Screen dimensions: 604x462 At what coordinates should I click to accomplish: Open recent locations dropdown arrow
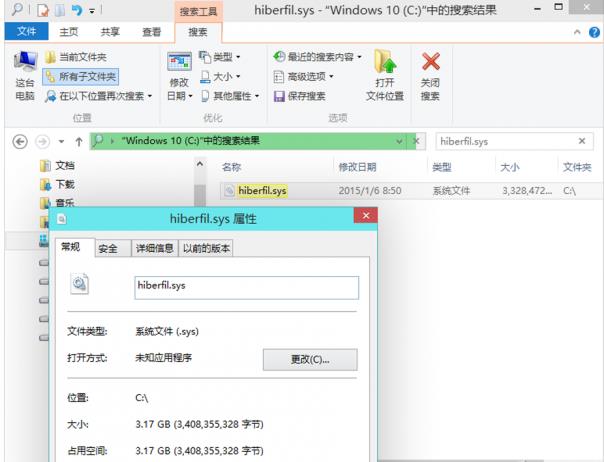(x=61, y=141)
